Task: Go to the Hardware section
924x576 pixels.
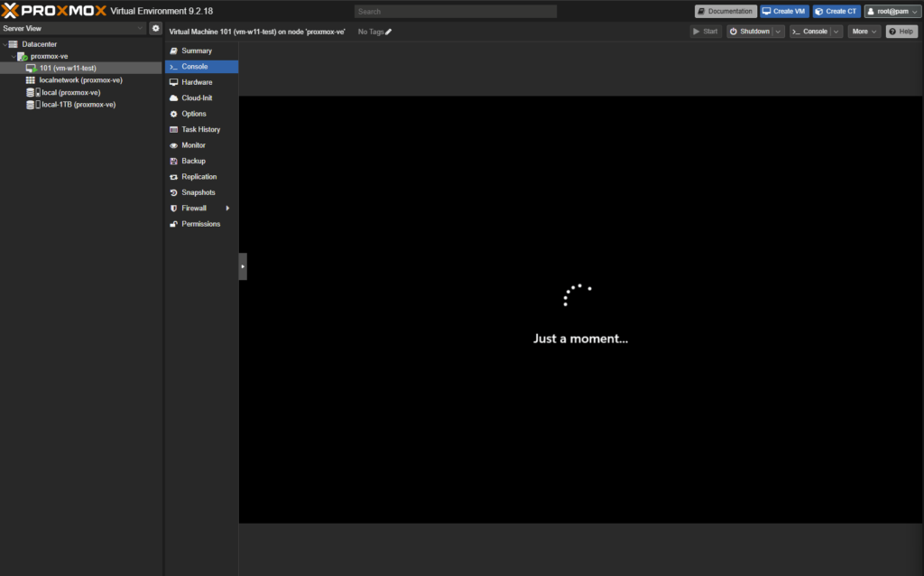Action: (x=201, y=82)
